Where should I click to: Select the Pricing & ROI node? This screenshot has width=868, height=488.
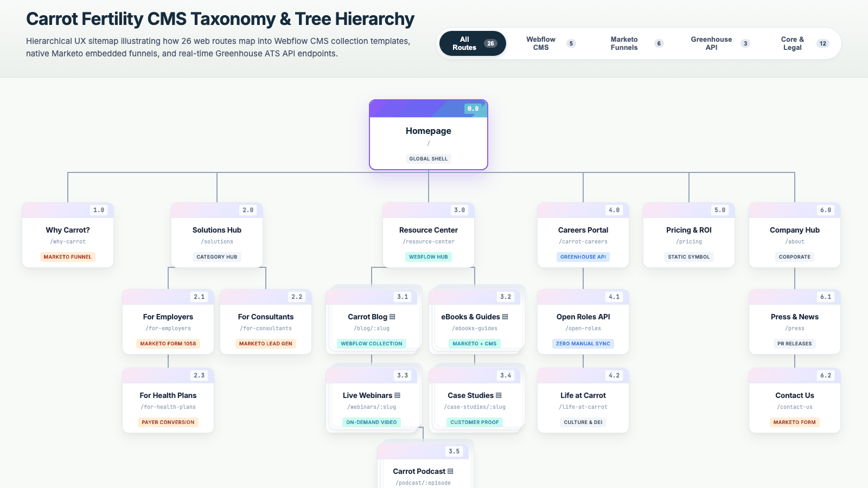click(x=689, y=235)
